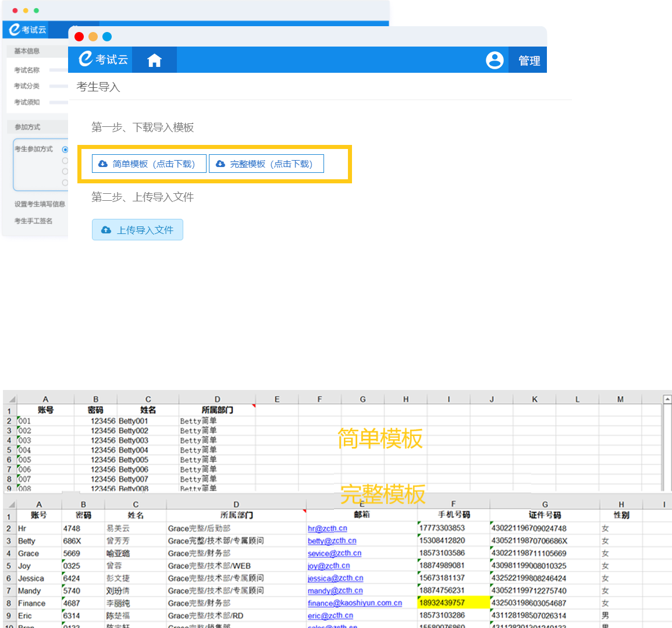
Task: Click the cloud download icon on 完整模板
Action: coord(220,164)
